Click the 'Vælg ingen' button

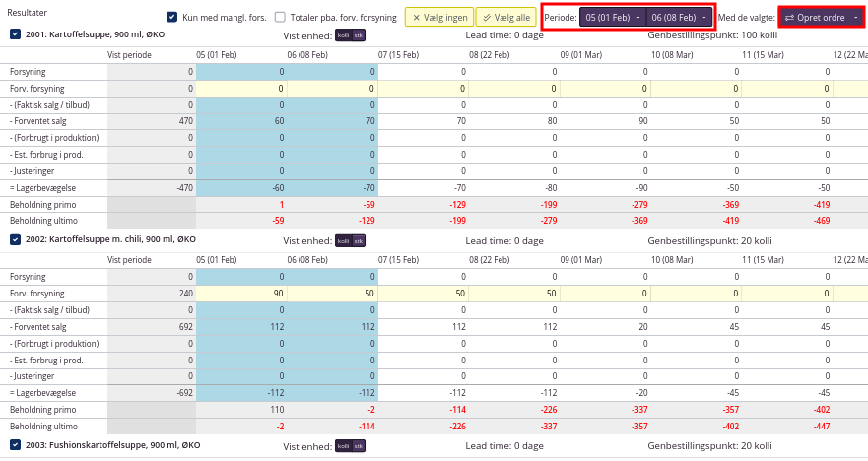(437, 17)
